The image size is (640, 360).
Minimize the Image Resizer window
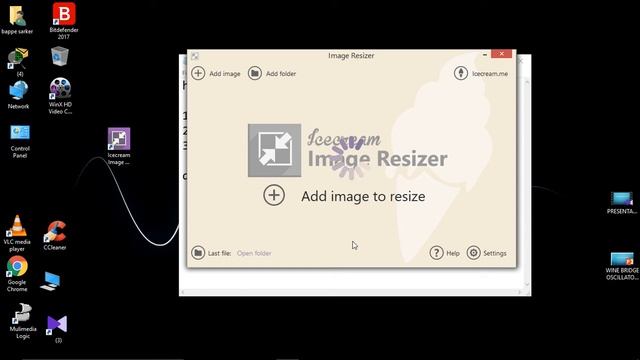484,54
